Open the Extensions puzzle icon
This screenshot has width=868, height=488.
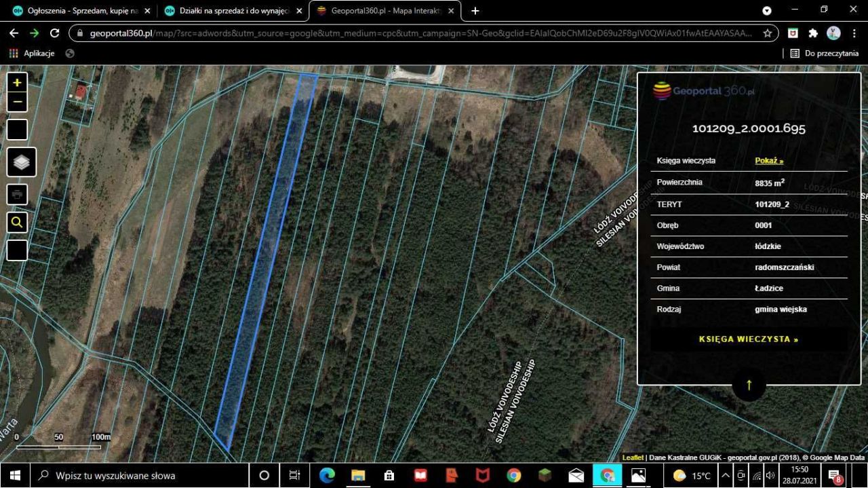point(813,33)
